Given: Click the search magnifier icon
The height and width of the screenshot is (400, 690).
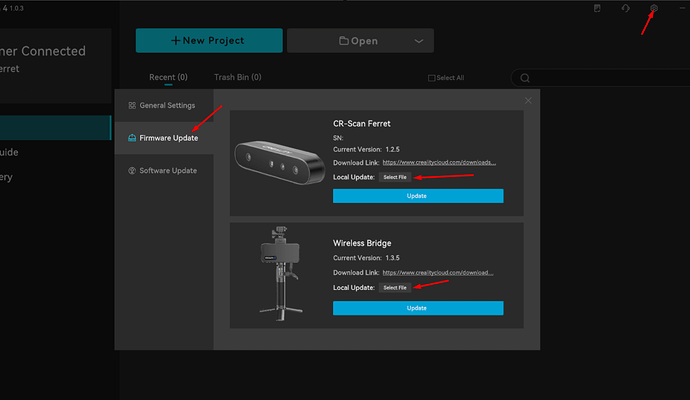Looking at the screenshot, I should coord(525,78).
